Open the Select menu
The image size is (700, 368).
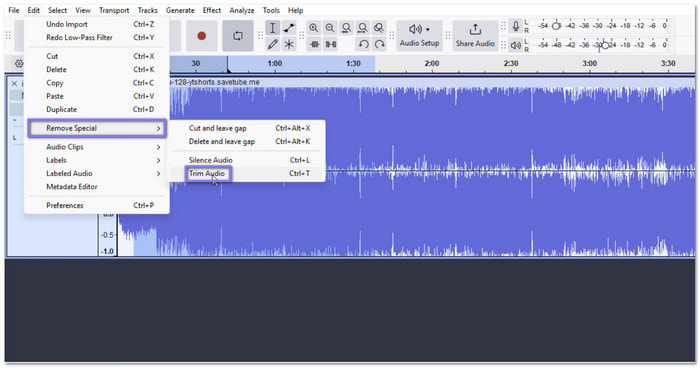click(57, 10)
